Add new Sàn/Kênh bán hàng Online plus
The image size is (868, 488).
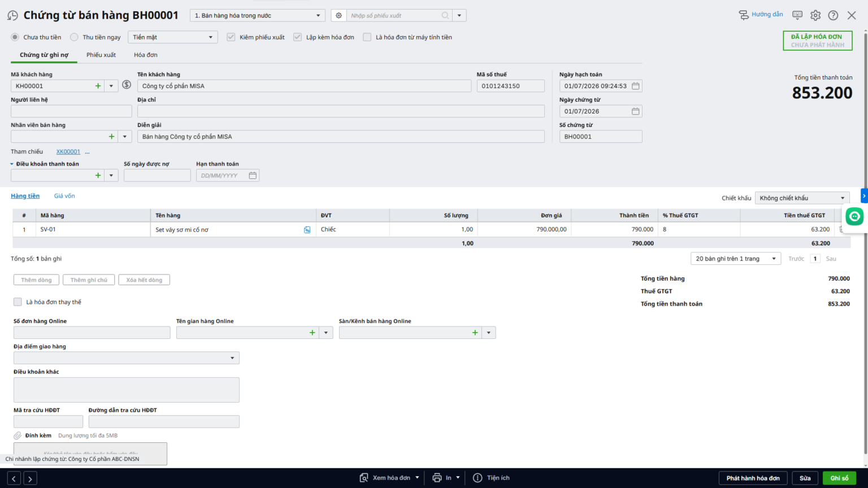(475, 333)
